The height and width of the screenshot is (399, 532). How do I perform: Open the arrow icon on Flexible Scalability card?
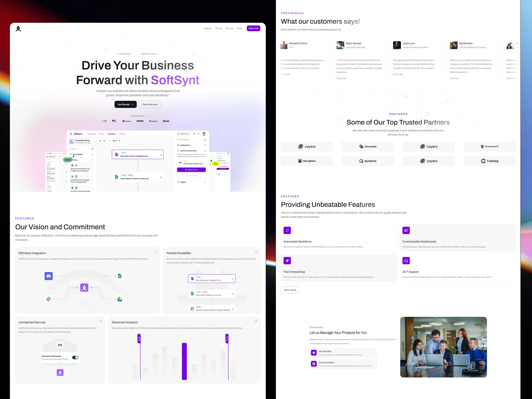[x=256, y=252]
